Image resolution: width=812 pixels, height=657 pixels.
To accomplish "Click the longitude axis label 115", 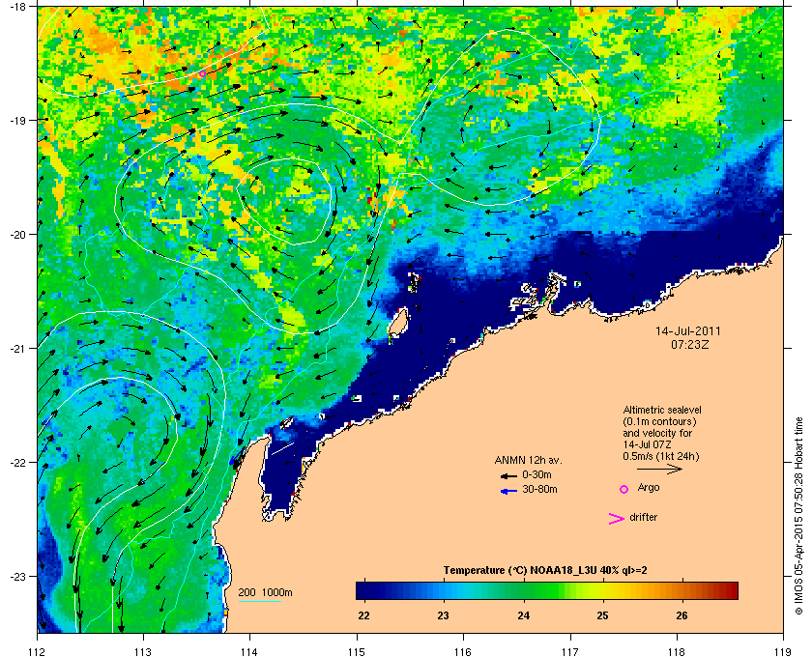I will [x=357, y=652].
